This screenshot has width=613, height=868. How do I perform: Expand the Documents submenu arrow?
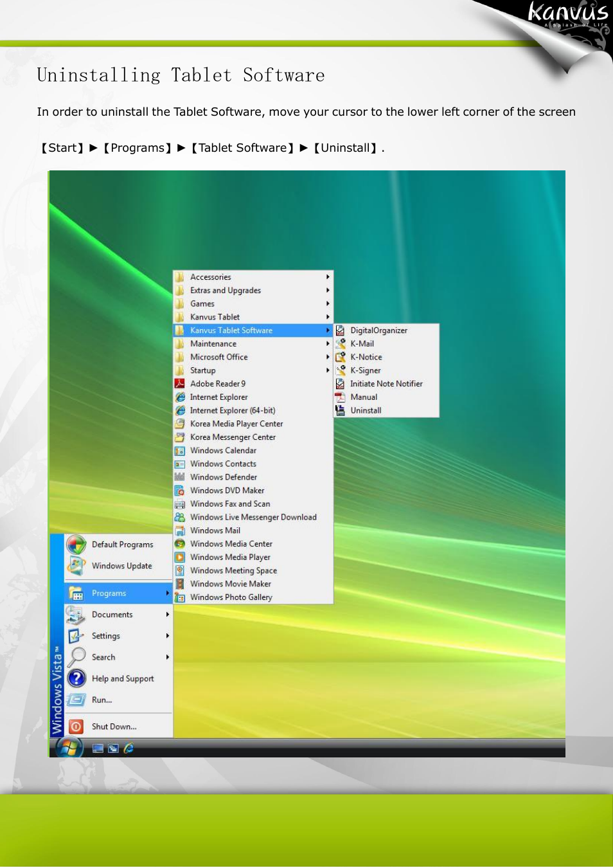[168, 615]
